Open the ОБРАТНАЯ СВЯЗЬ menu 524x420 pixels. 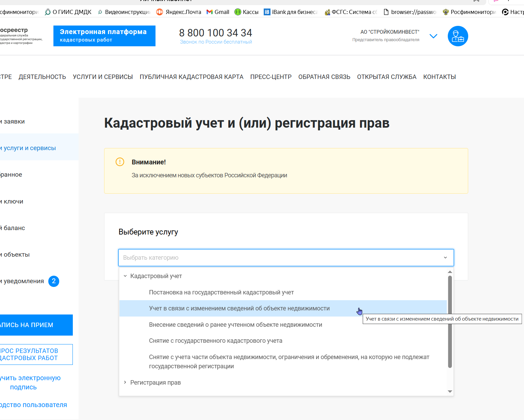point(324,77)
